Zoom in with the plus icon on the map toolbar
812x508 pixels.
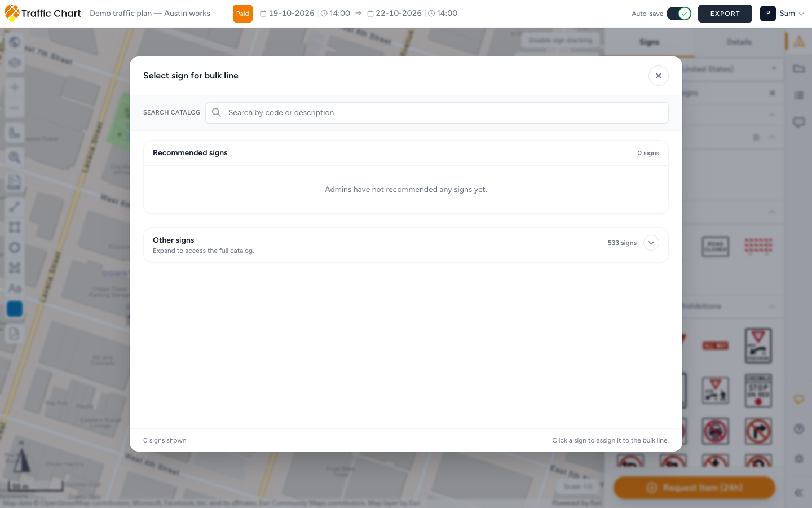15,87
